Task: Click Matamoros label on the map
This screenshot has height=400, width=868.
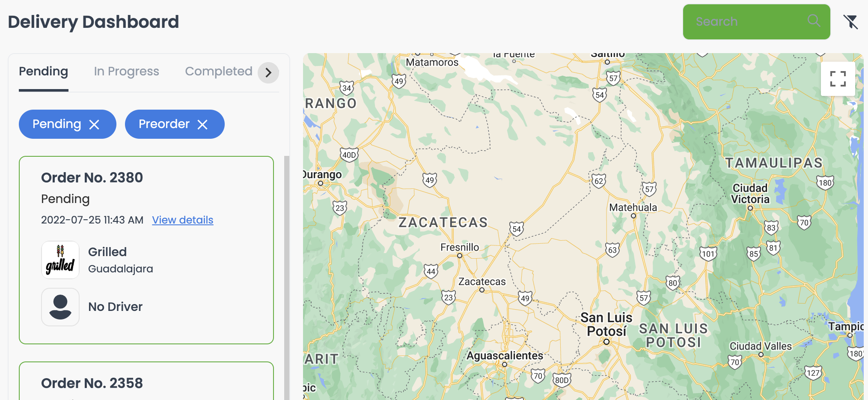Action: tap(432, 63)
